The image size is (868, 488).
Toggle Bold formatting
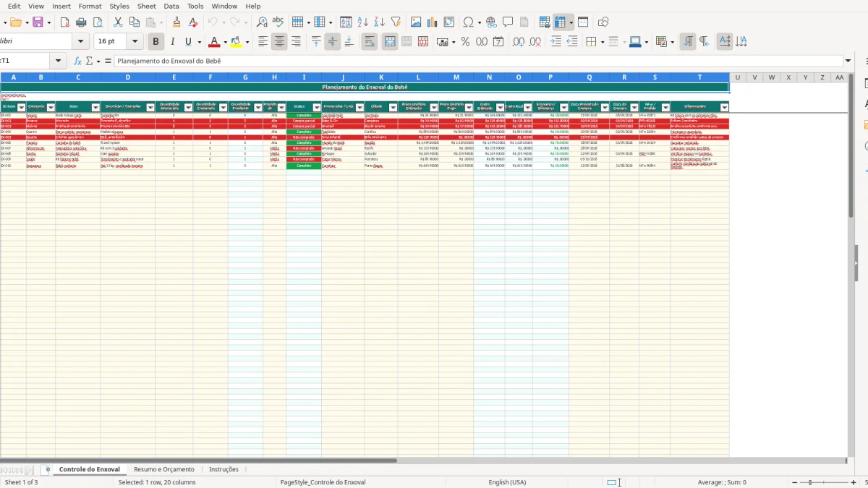(x=156, y=42)
